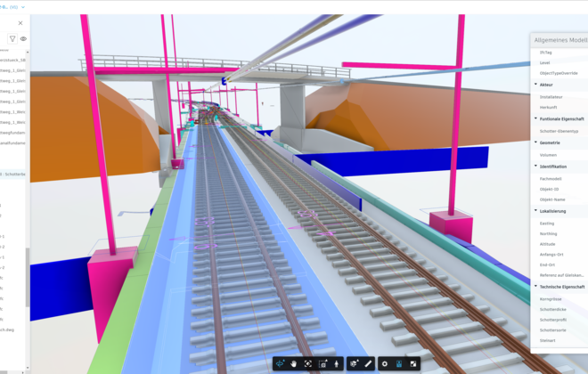Enable first-person walk mode
This screenshot has height=374, width=588.
(x=336, y=363)
